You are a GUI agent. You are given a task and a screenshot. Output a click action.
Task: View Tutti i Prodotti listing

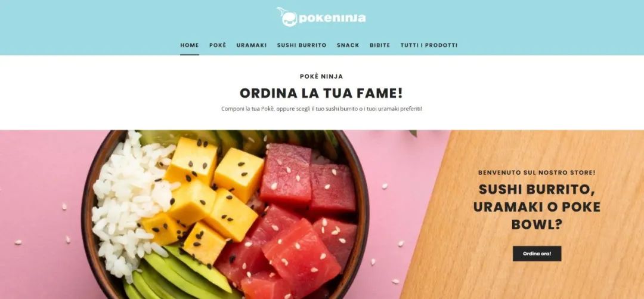click(x=429, y=45)
